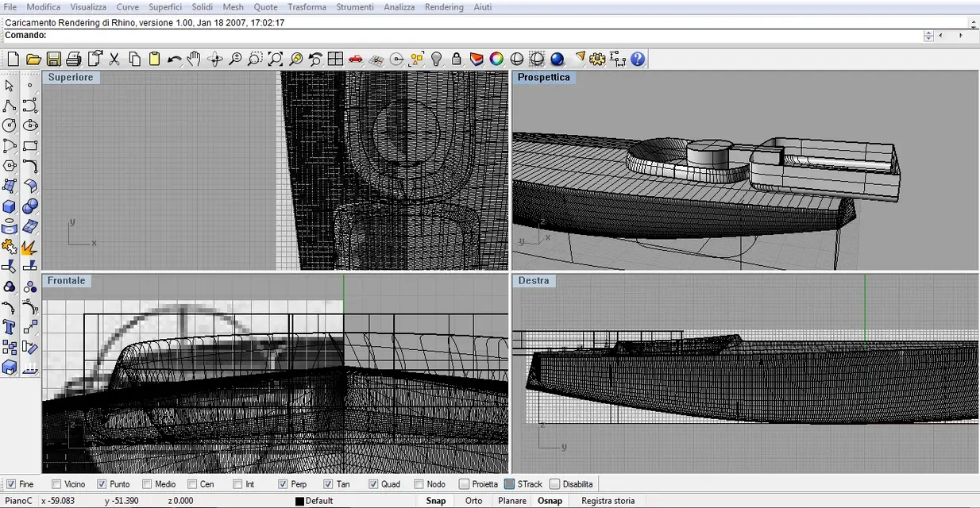Image resolution: width=980 pixels, height=508 pixels.
Task: Pick the Circle drawing tool
Action: [x=10, y=125]
